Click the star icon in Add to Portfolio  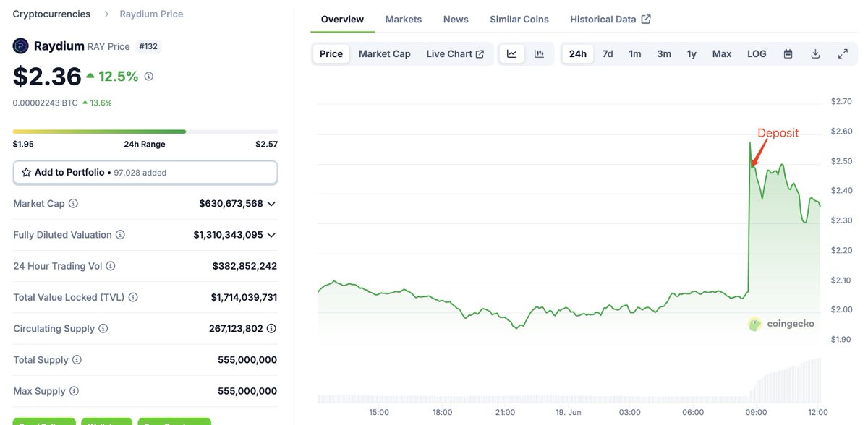click(27, 173)
